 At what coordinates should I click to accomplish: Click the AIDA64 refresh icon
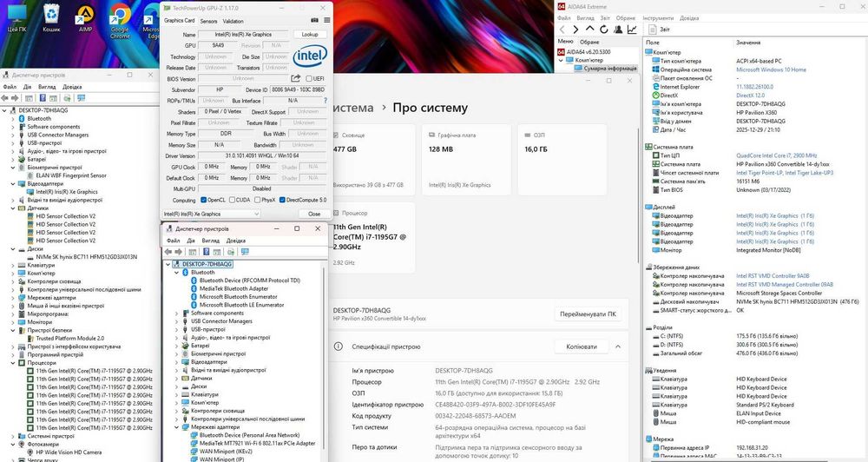point(603,30)
